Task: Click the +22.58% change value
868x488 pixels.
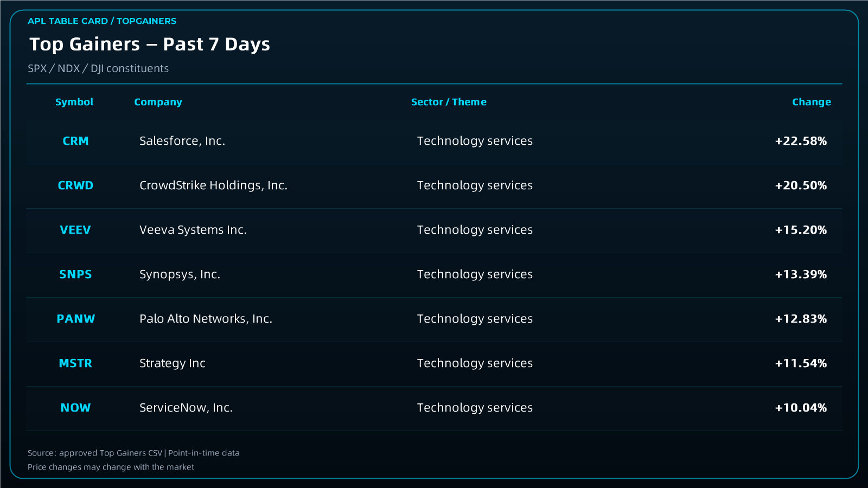Action: (x=801, y=141)
